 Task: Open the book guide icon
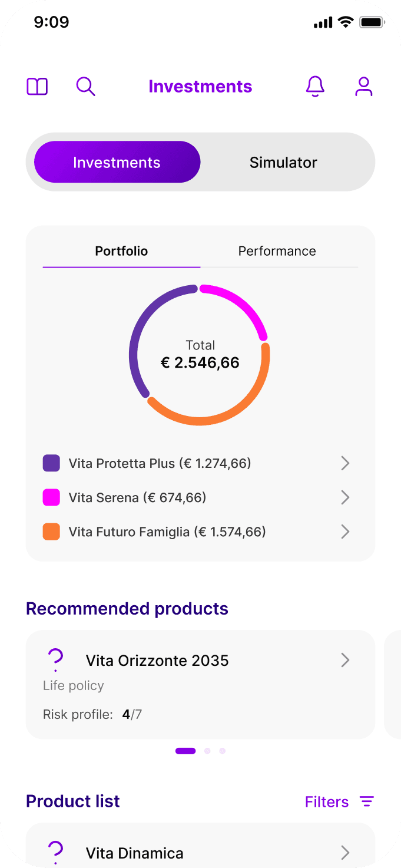pos(37,87)
